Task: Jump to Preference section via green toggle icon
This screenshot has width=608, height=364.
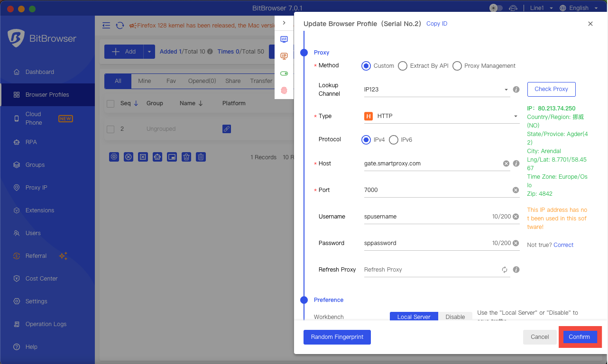Action: 284,73
